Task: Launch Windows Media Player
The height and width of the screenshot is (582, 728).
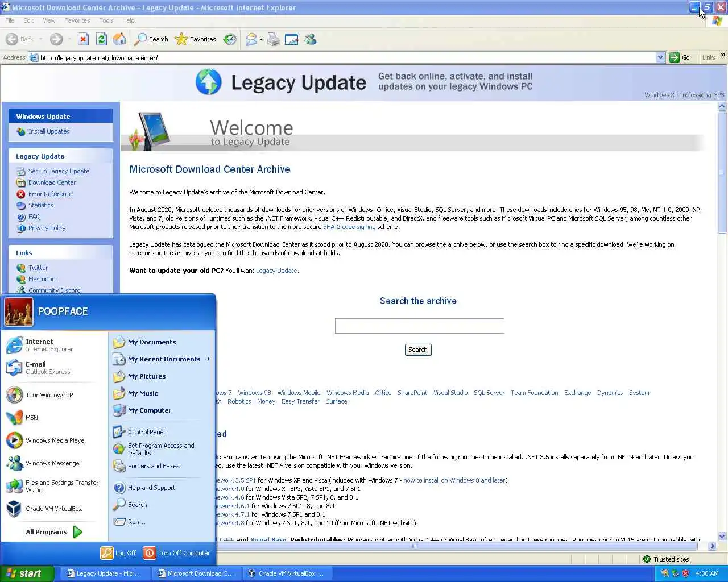Action: pos(54,440)
